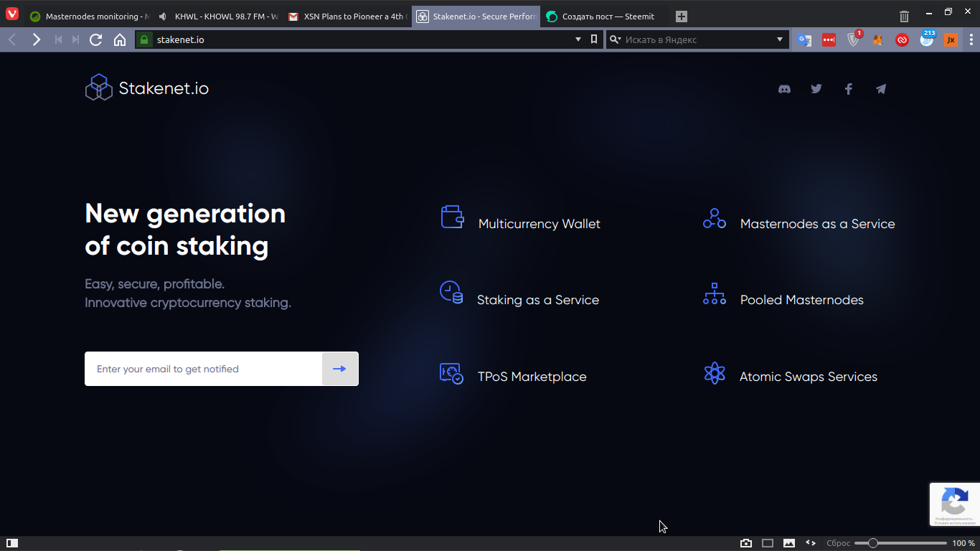This screenshot has width=980, height=551.
Task: Switch to the KHWL - KHOWL 98.7 FM tab
Action: (218, 17)
